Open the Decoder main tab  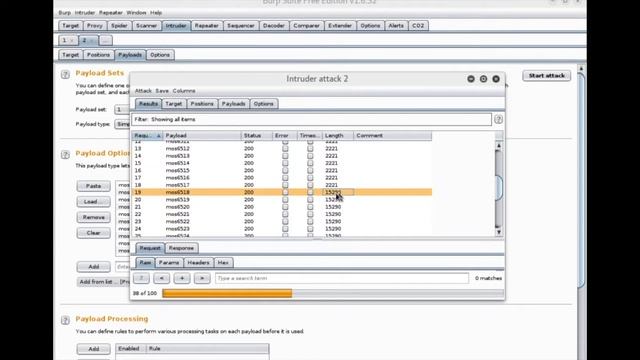(x=273, y=26)
